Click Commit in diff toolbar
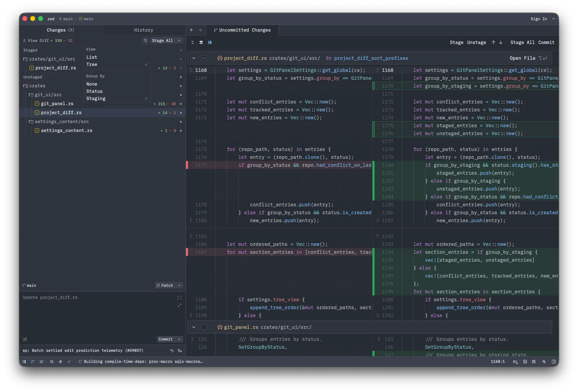 546,43
